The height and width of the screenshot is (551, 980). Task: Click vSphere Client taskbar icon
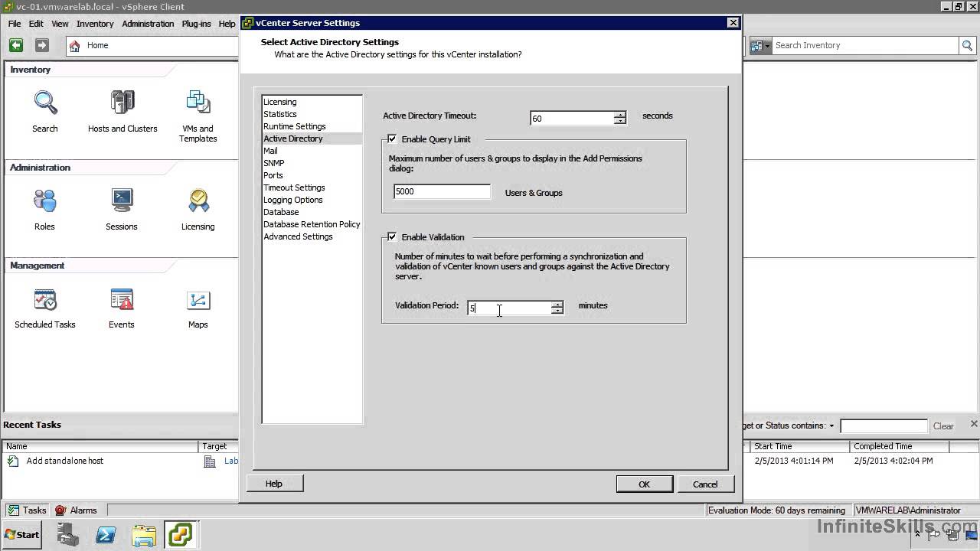[x=181, y=535]
